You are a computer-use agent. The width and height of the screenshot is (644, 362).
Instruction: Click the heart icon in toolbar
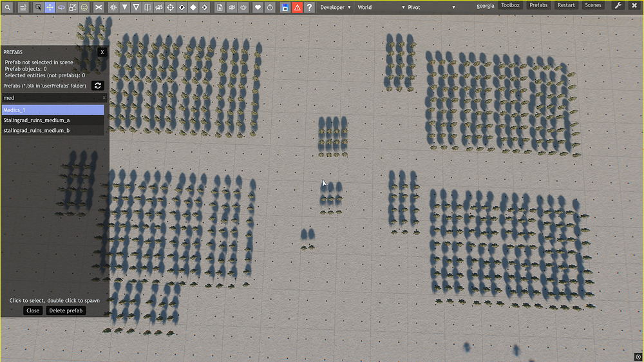coord(258,7)
